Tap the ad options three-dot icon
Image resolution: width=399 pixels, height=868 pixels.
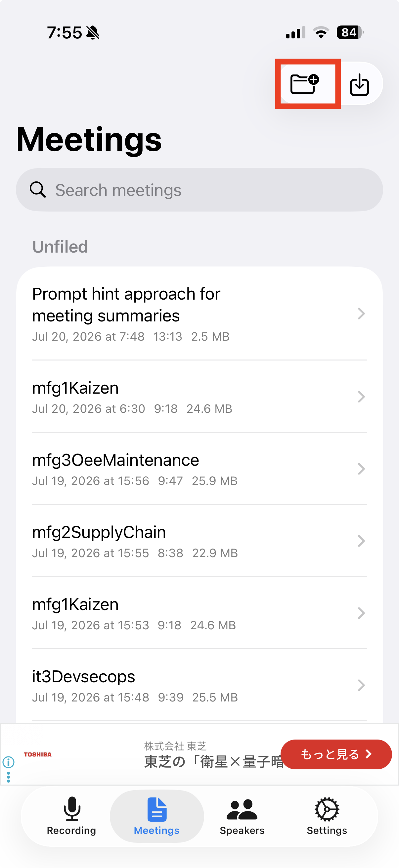point(8,777)
